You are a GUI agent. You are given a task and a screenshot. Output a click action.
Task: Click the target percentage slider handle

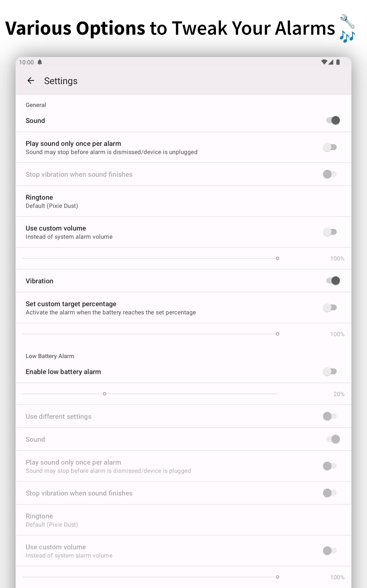278,334
